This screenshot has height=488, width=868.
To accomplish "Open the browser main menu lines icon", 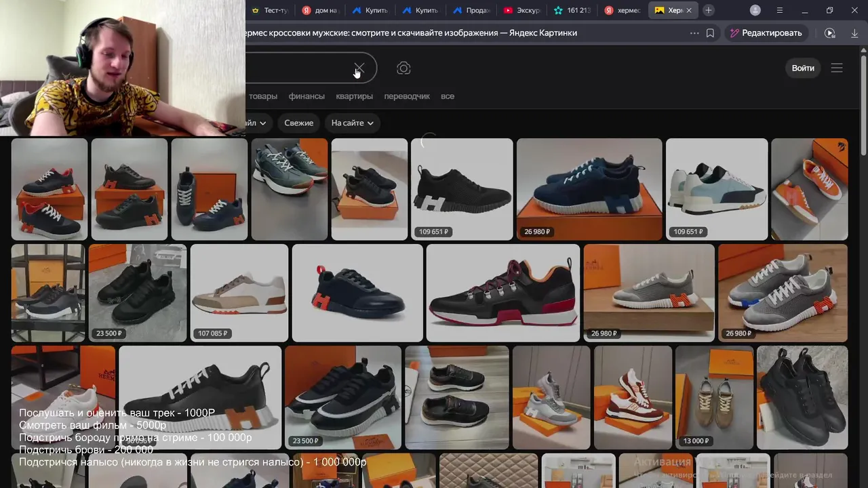I will point(779,10).
